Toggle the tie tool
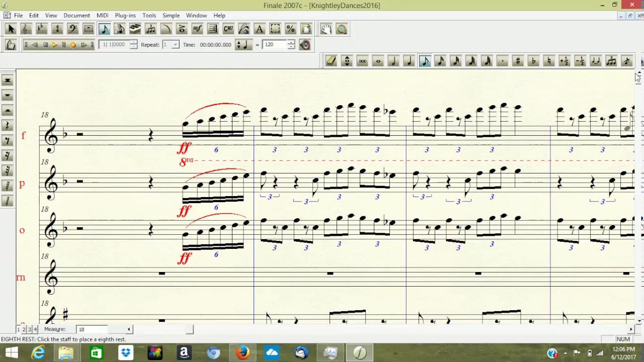644x362 pixels. pos(596,61)
